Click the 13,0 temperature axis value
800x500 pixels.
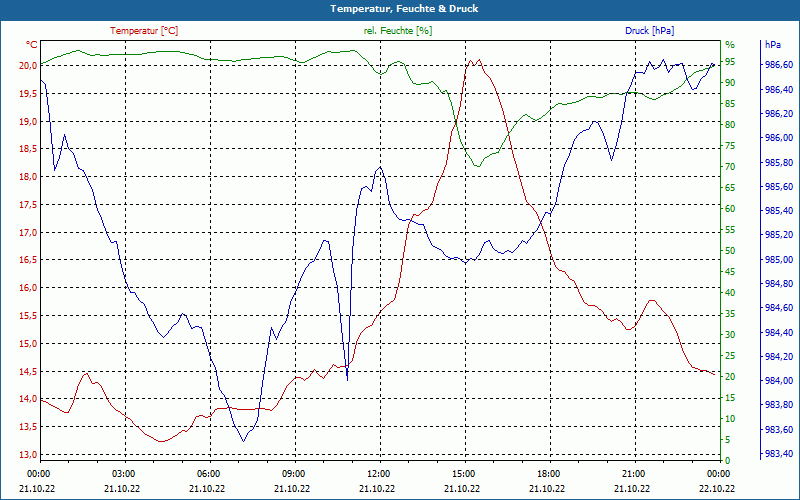(28, 455)
